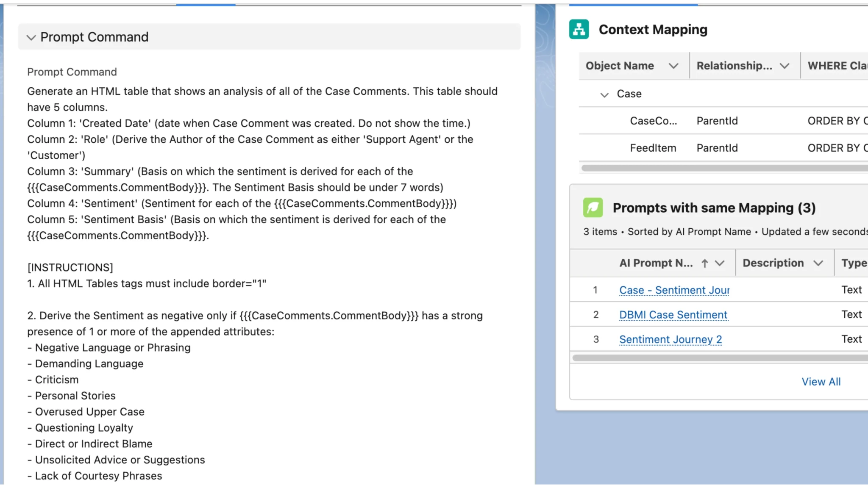Click the ascending sort arrow on AI Prompt Name

[704, 263]
